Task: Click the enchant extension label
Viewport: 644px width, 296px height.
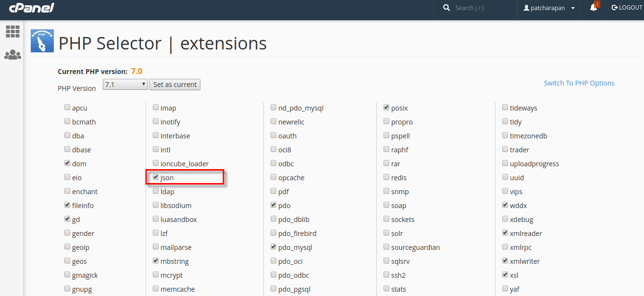Action: point(85,192)
